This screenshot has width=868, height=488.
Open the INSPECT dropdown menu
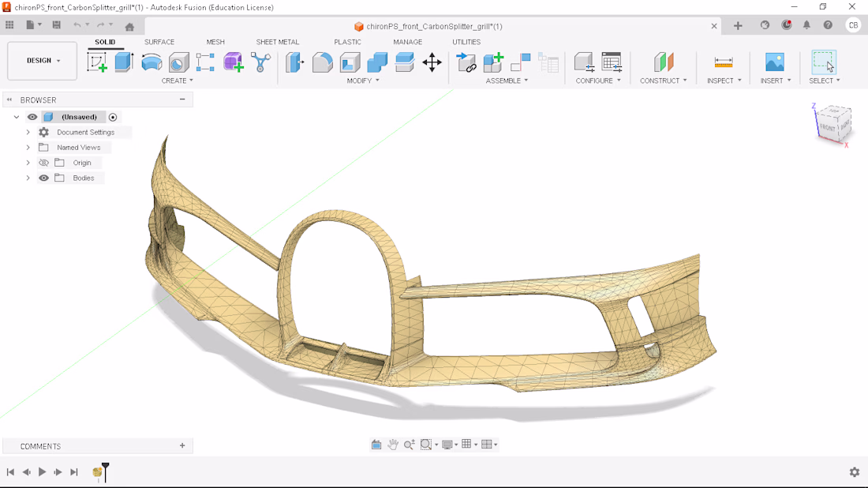tap(724, 81)
